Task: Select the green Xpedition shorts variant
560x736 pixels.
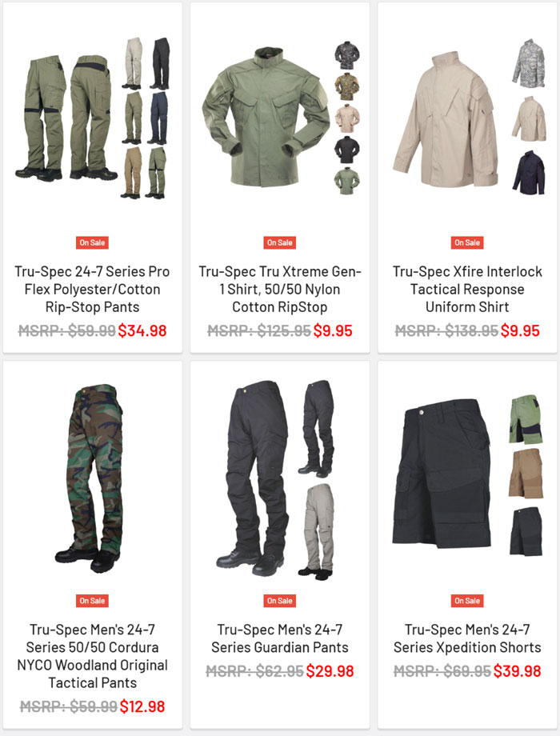Action: click(x=526, y=419)
